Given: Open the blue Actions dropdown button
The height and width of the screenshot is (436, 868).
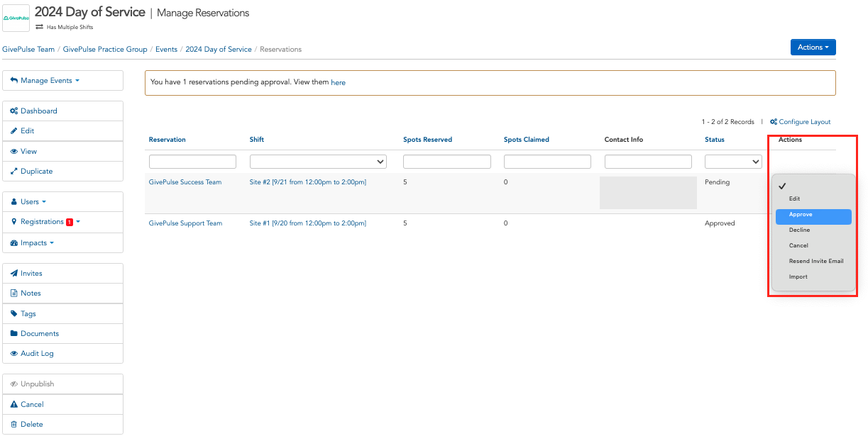Looking at the screenshot, I should click(813, 47).
